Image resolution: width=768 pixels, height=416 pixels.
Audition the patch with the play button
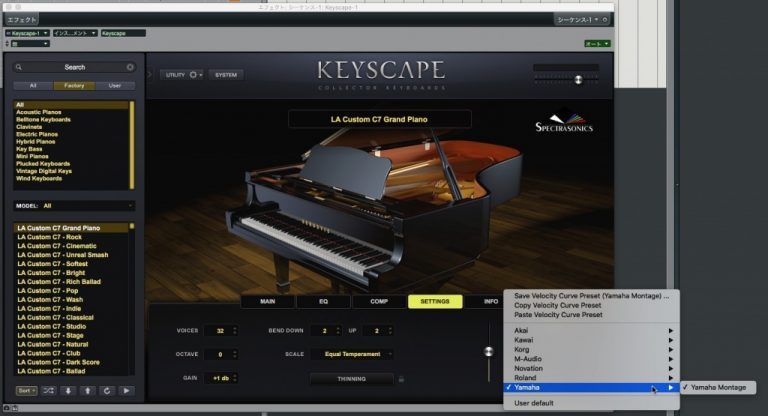click(126, 391)
